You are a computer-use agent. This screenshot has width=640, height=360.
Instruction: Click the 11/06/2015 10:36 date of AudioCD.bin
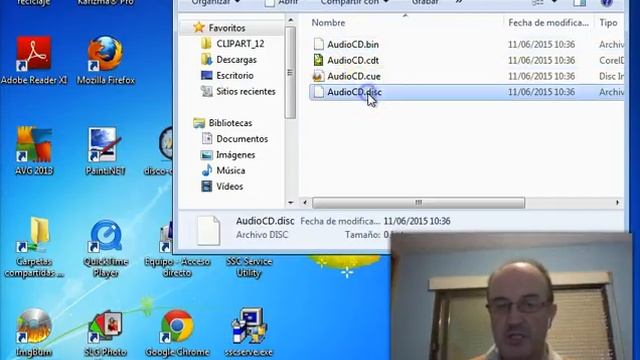click(541, 44)
